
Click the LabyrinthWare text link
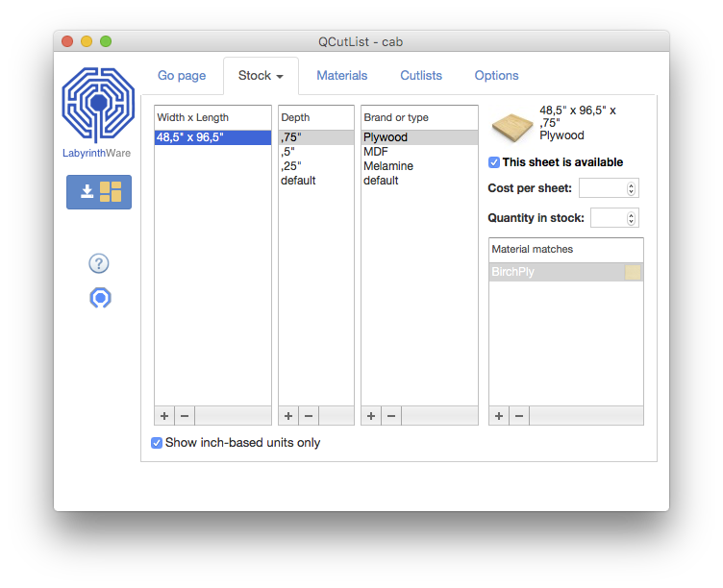click(x=96, y=153)
